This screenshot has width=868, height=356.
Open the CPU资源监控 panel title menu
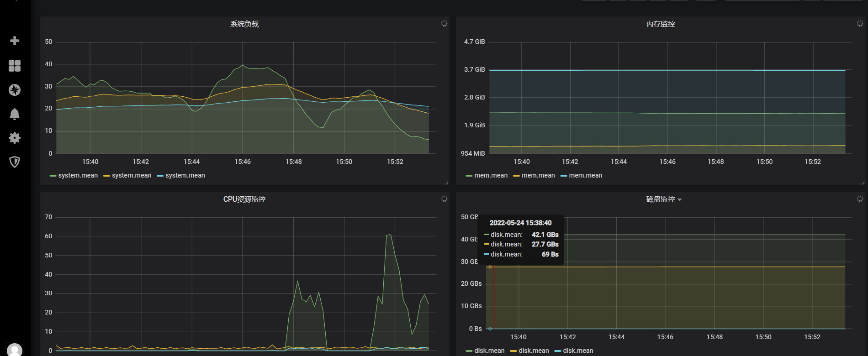coord(244,199)
